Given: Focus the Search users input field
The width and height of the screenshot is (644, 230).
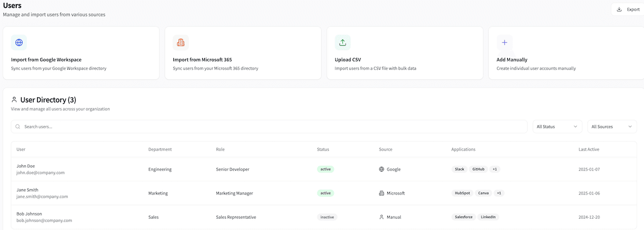Looking at the screenshot, I should pyautogui.click(x=268, y=127).
